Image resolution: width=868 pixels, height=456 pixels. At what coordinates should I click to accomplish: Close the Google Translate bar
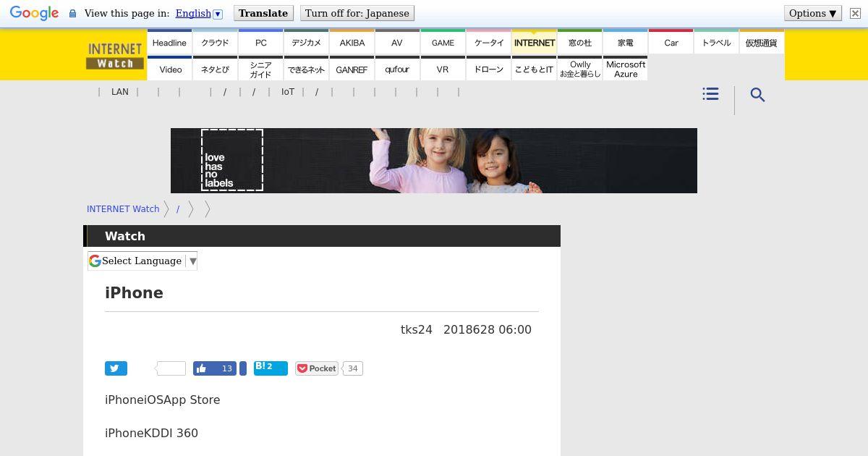854,14
